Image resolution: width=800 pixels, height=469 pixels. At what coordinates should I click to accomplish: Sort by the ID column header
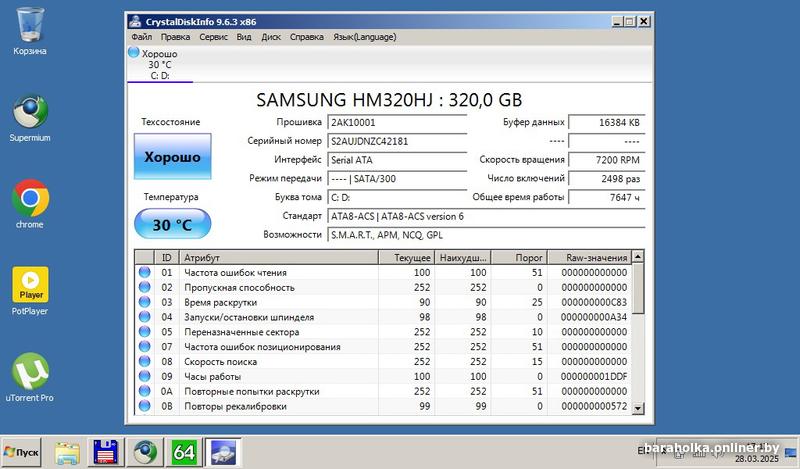(167, 257)
